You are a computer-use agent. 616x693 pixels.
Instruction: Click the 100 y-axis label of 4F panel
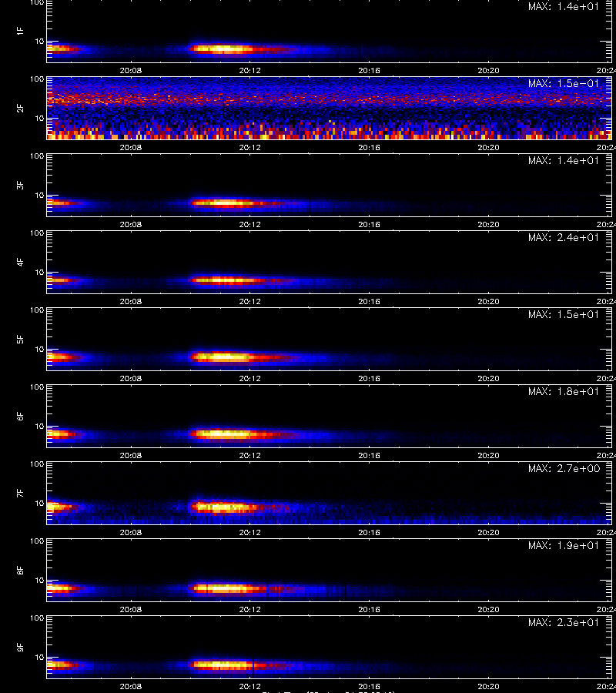(37, 233)
